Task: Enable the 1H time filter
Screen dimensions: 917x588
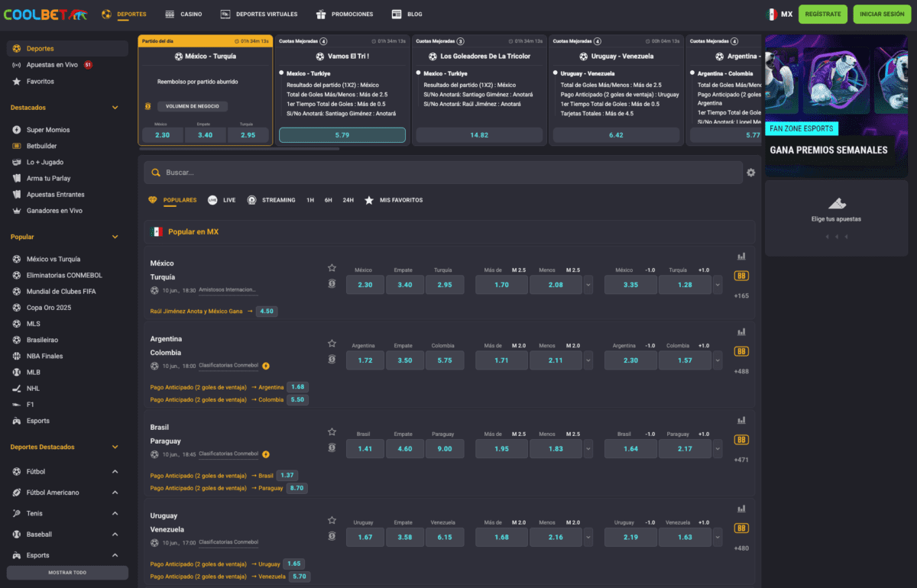Action: point(310,200)
